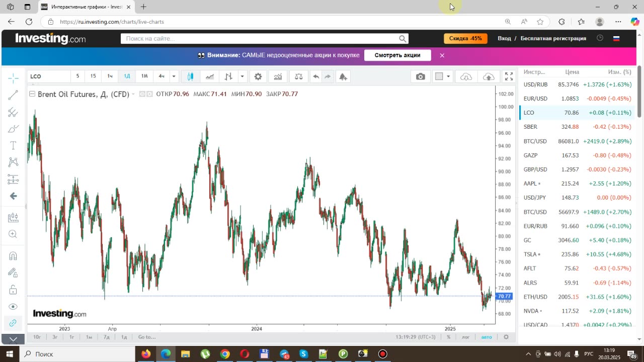
Task: Open the chart patterns tool
Action: pos(13,162)
